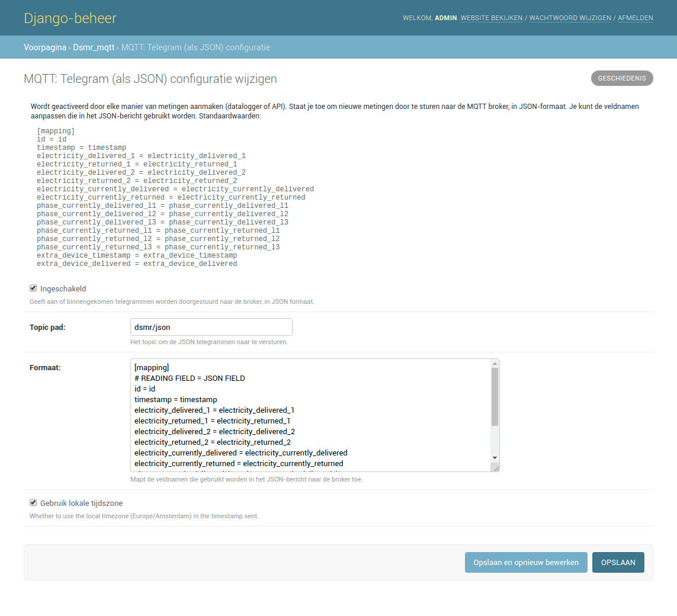Click the ADMIN username text
Screen dimensions: 677x616
point(445,18)
